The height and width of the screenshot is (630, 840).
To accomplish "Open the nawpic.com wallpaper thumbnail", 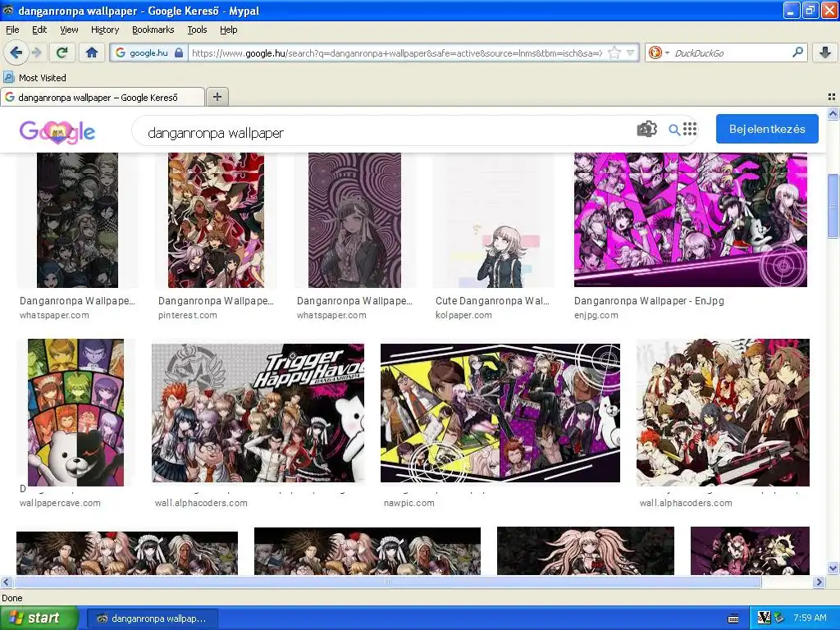I will coord(500,413).
